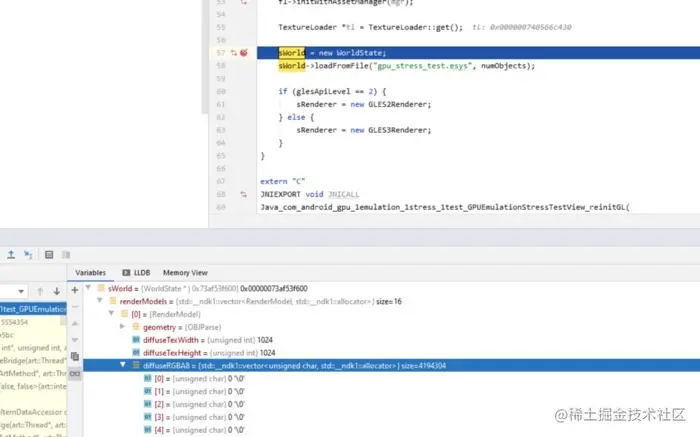Viewport: 700px width, 437px height.
Task: Click the loadFromFile gpu_stress_test.esys code line
Action: point(406,66)
